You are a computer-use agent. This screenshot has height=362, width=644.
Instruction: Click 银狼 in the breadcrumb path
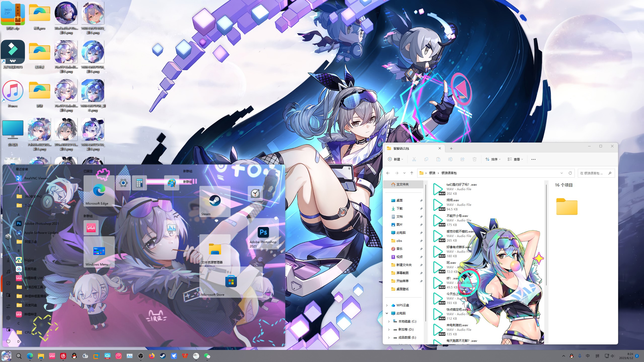(432, 173)
